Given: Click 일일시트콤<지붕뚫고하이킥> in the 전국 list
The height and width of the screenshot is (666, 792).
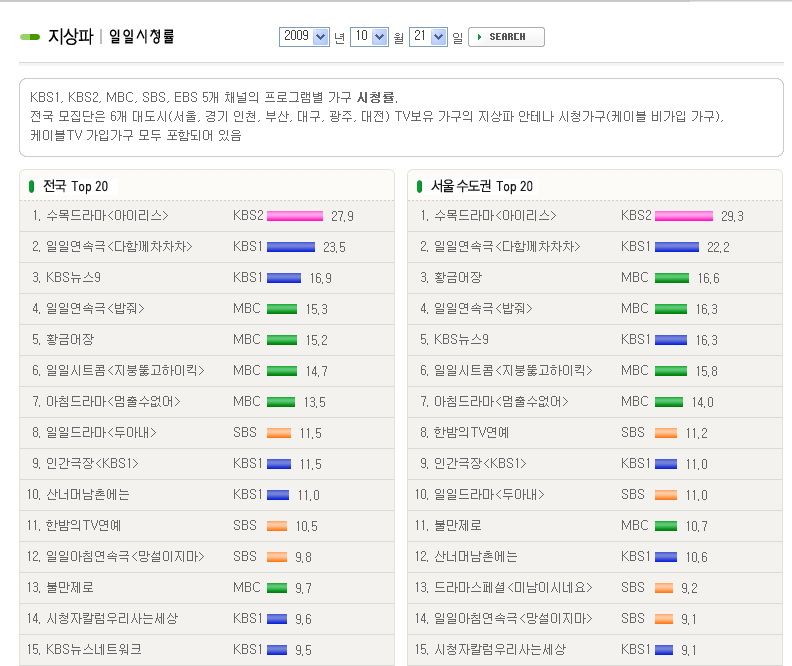Looking at the screenshot, I should click(x=125, y=370).
